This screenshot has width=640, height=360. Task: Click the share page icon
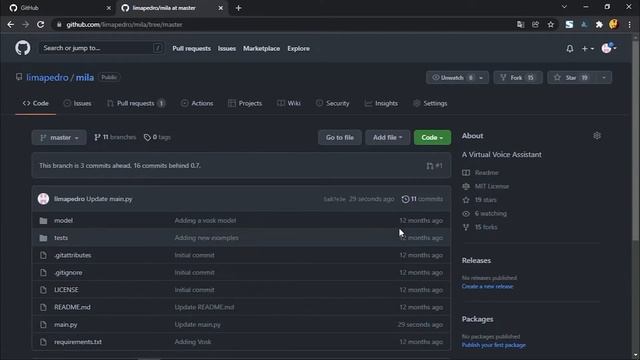[x=536, y=24]
